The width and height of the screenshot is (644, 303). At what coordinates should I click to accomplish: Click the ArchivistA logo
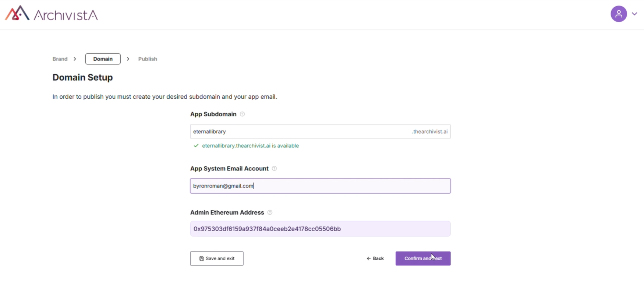click(x=52, y=14)
